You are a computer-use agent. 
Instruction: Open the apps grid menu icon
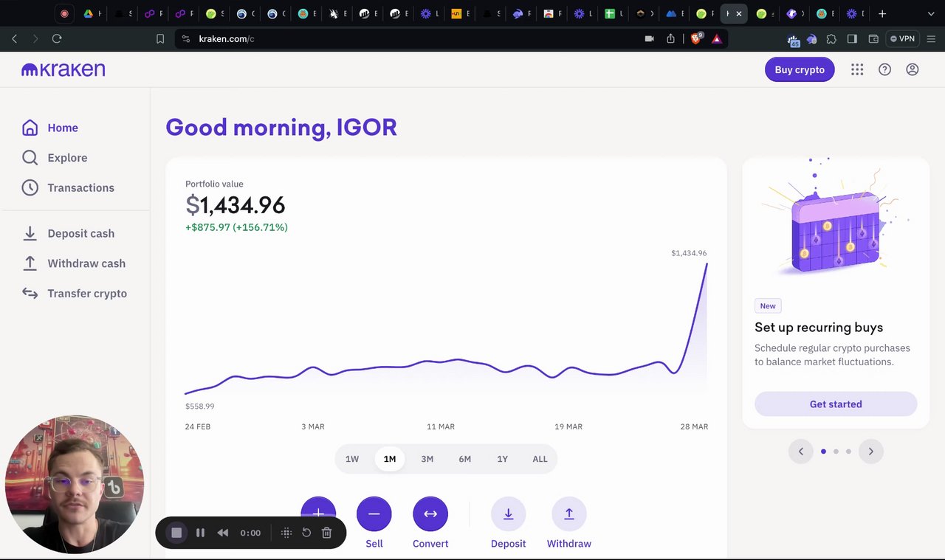[x=857, y=69]
